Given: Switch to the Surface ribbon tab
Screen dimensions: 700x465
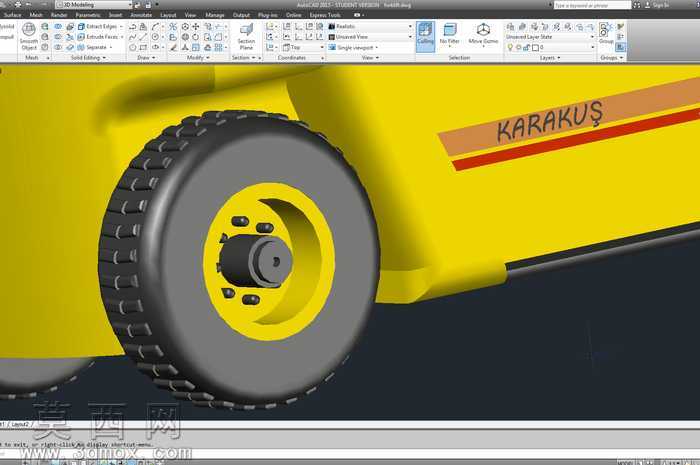Looking at the screenshot, I should [12, 15].
